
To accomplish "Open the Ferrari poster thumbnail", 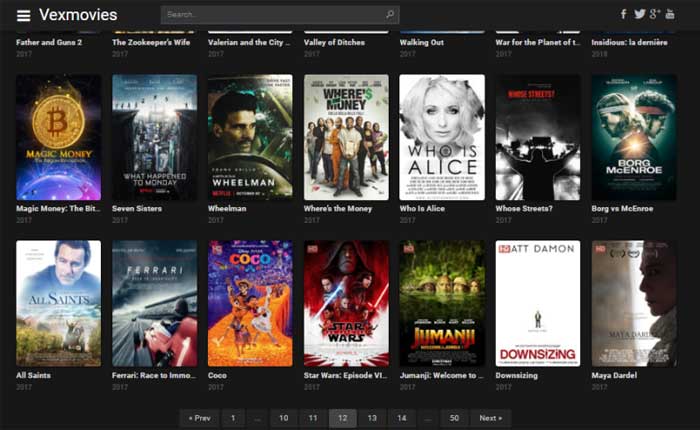I will (154, 304).
